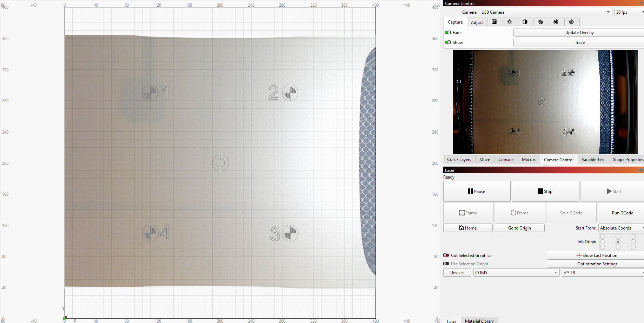Click the camera preview thumbnail image
The image size is (644, 323).
coord(545,102)
